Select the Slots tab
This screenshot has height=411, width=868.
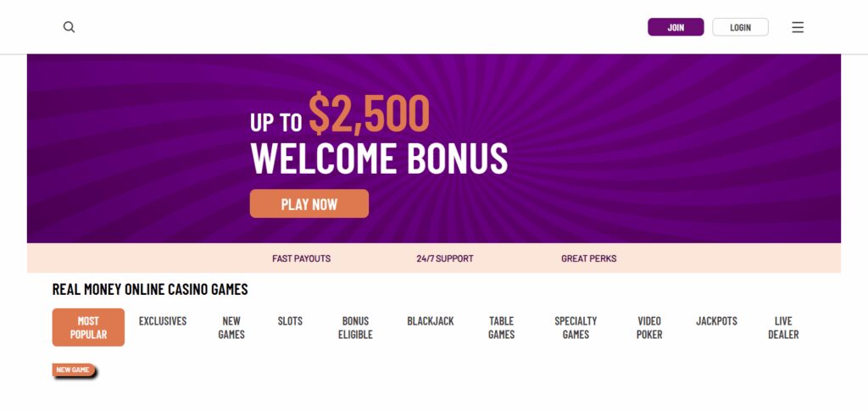[x=290, y=321]
